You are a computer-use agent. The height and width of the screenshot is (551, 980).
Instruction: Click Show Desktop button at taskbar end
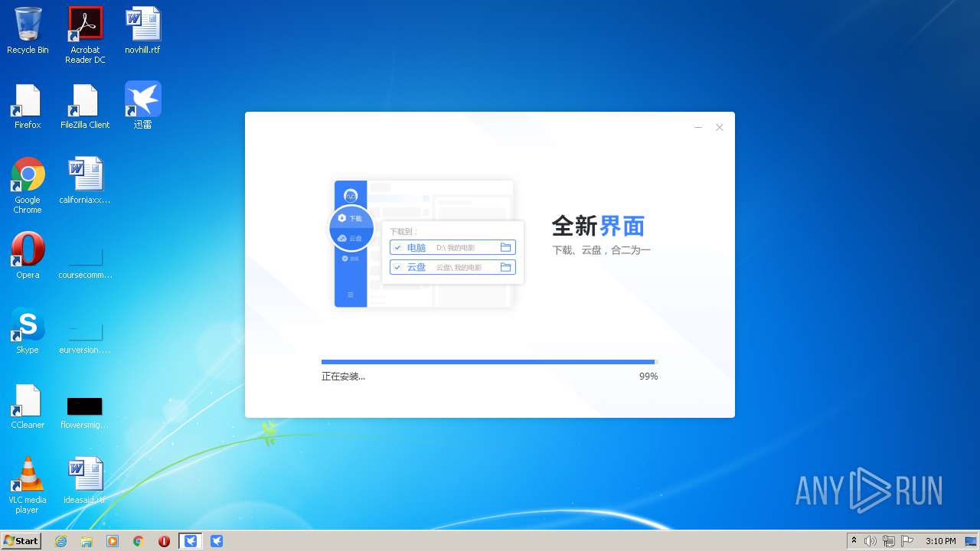click(x=972, y=541)
